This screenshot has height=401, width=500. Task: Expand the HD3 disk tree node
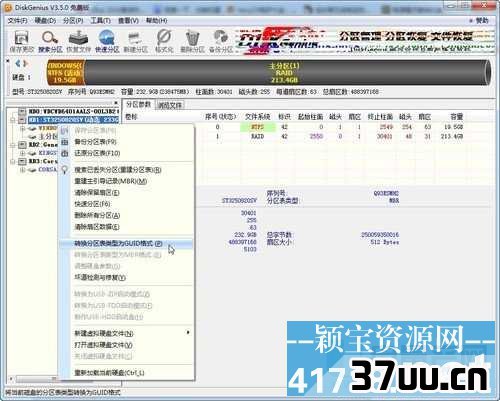[x=13, y=162]
